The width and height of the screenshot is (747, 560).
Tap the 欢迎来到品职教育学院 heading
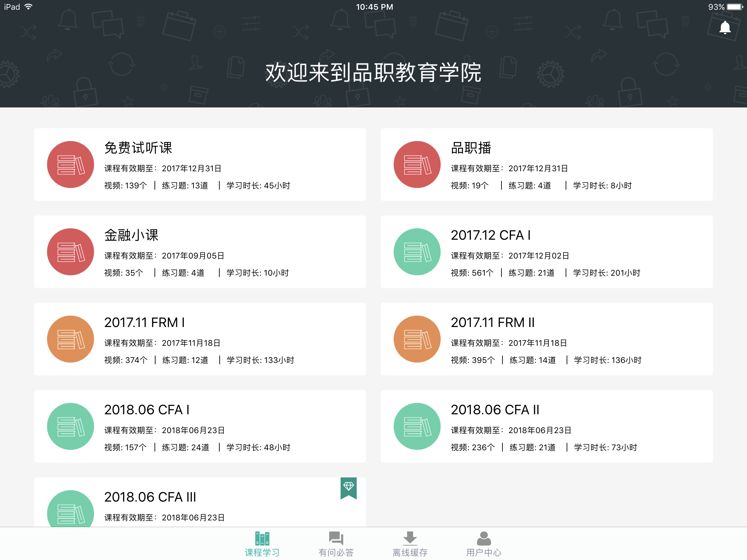coord(373,73)
